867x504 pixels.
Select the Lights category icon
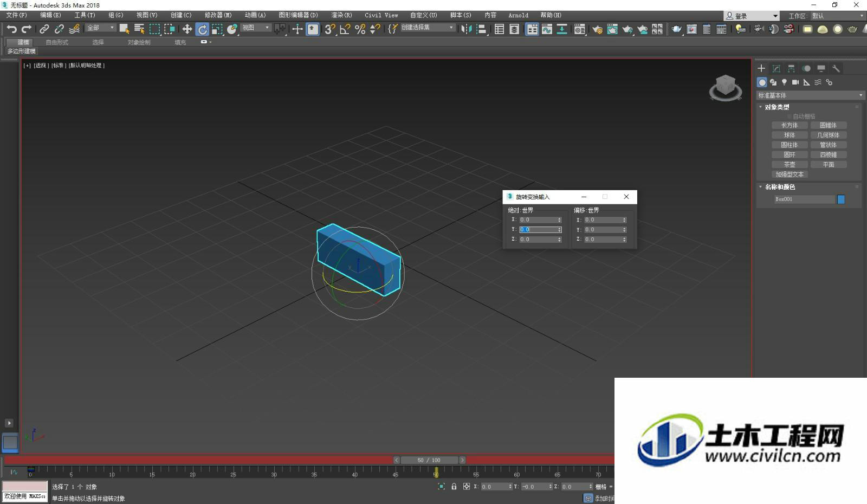[x=784, y=82]
